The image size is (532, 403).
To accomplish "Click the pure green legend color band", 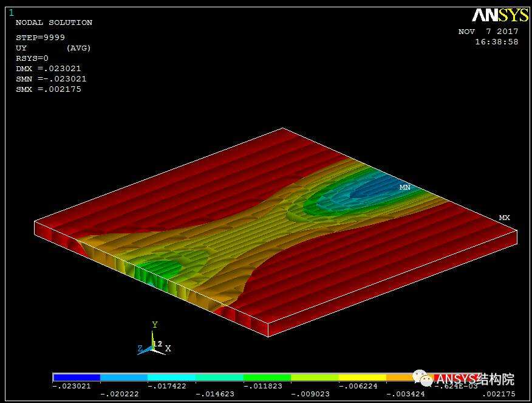I will pos(267,377).
